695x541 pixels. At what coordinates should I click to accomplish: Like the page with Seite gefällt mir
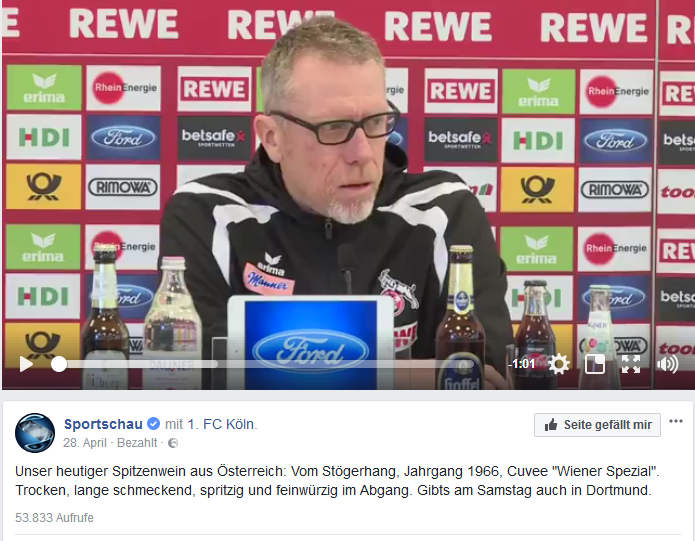coord(597,425)
